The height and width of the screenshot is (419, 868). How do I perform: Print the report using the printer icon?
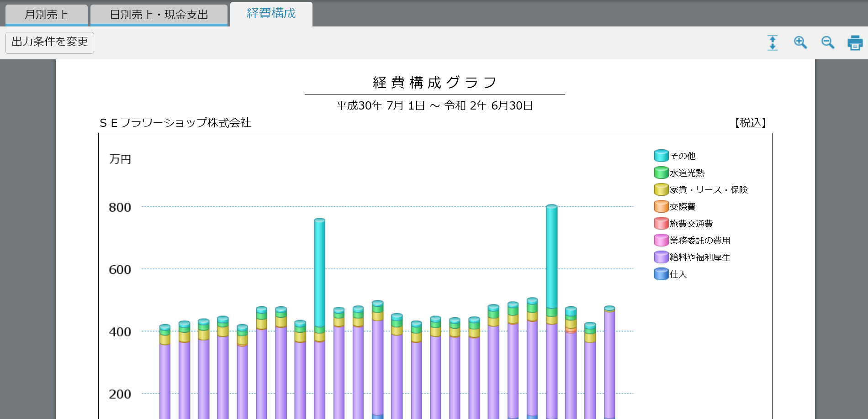coord(855,43)
